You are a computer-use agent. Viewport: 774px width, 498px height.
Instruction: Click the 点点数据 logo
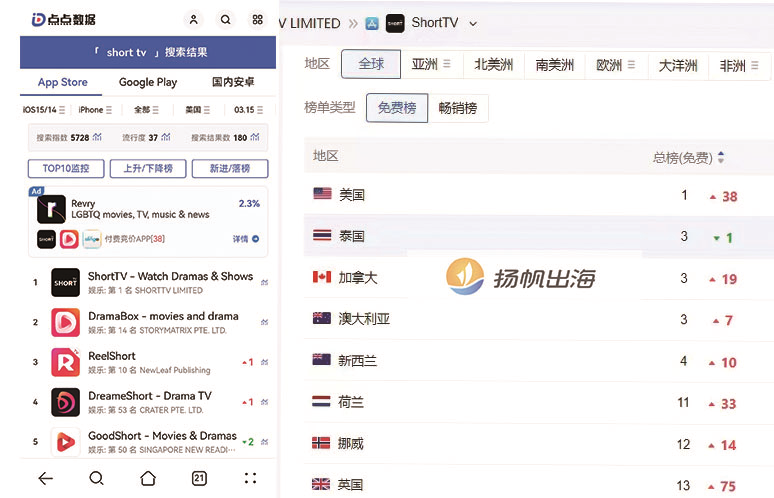coord(64,20)
